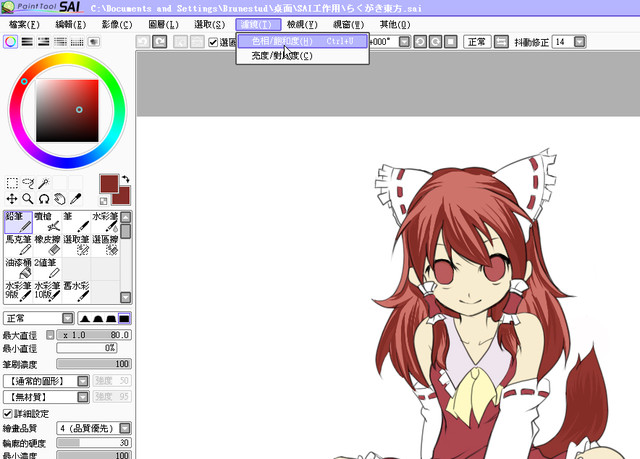Viewport: 640px width, 459px height.
Task: Adjust the 筆刷濃度 density slider
Action: pos(94,364)
